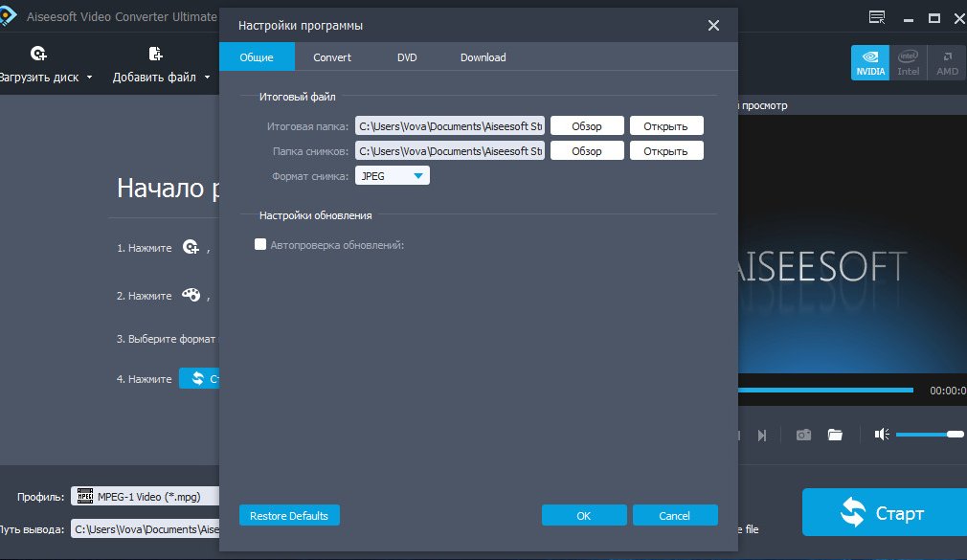Adjust the preview volume slider
967x560 pixels.
point(930,435)
